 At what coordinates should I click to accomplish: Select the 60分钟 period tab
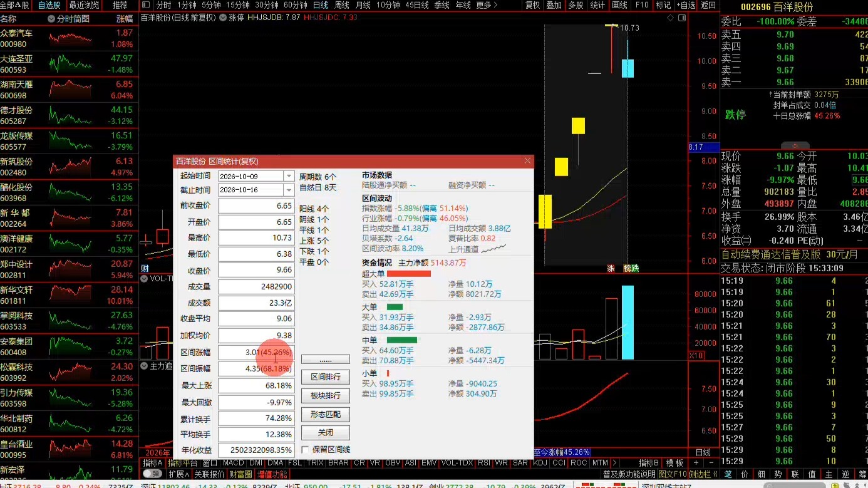click(295, 5)
